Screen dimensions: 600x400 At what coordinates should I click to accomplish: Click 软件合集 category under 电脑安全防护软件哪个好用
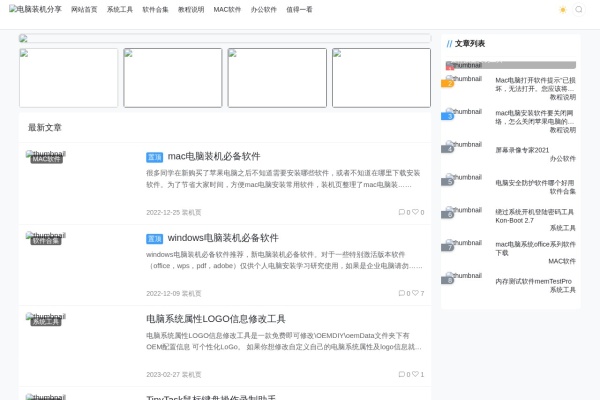[x=562, y=191]
